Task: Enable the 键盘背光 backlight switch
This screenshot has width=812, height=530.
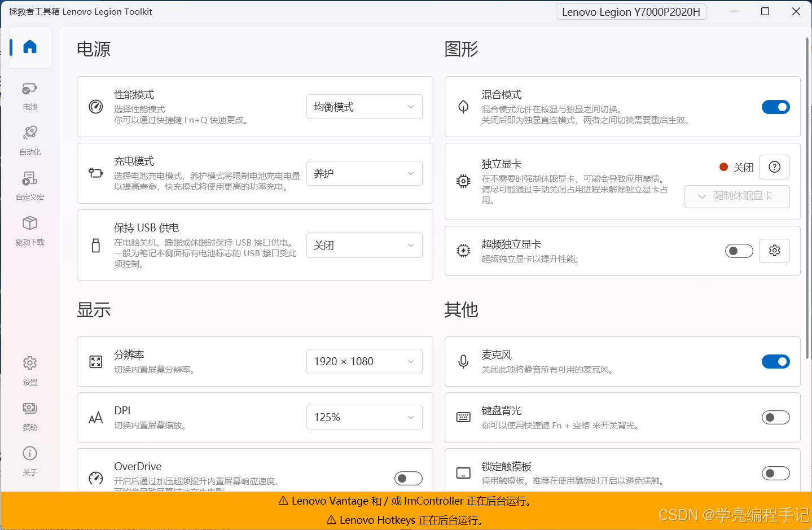Action: [776, 418]
